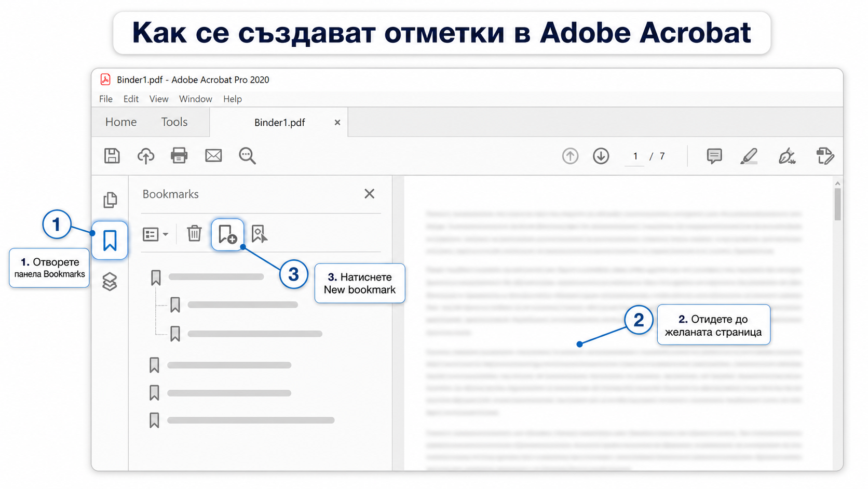This screenshot has width=868, height=489.
Task: Open the Sign document pen tool
Action: coord(787,156)
